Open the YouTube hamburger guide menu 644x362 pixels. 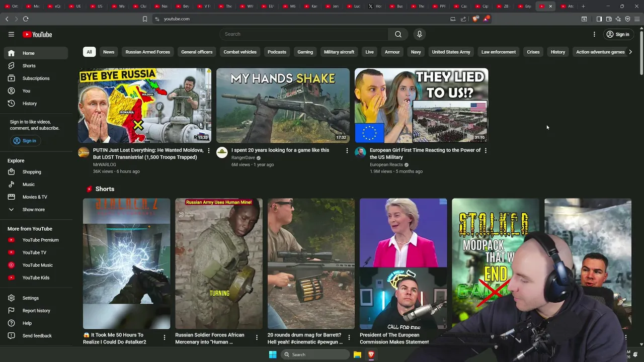click(11, 34)
